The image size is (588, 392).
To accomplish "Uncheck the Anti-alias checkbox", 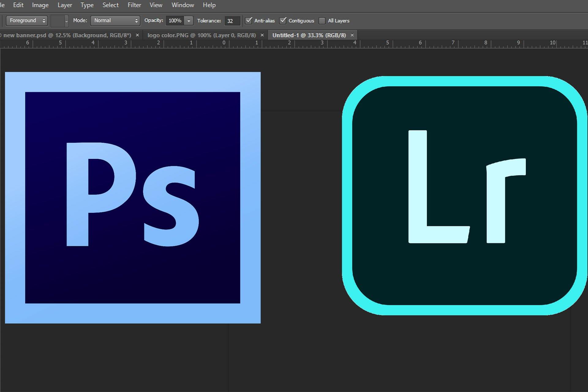I will (249, 21).
